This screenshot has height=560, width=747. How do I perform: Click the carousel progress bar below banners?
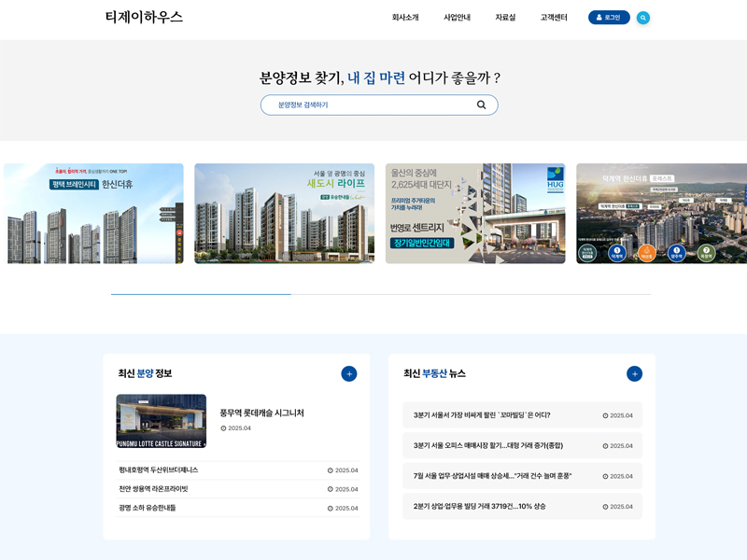point(380,294)
